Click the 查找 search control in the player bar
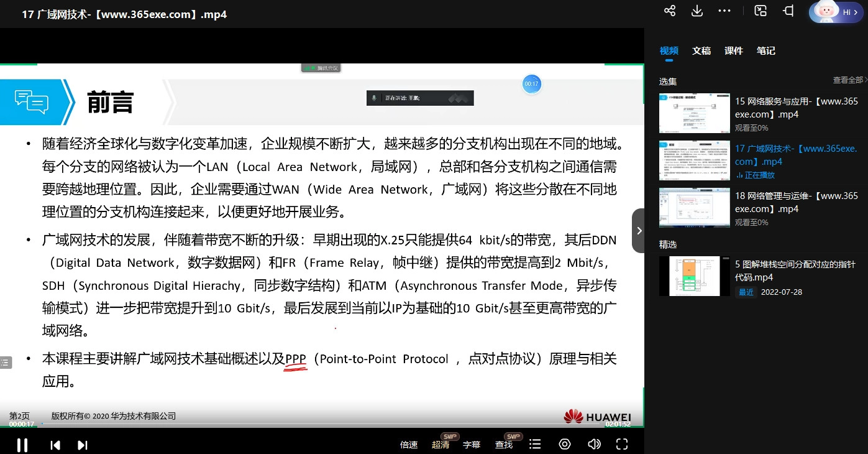Image resolution: width=868 pixels, height=454 pixels. [x=503, y=445]
